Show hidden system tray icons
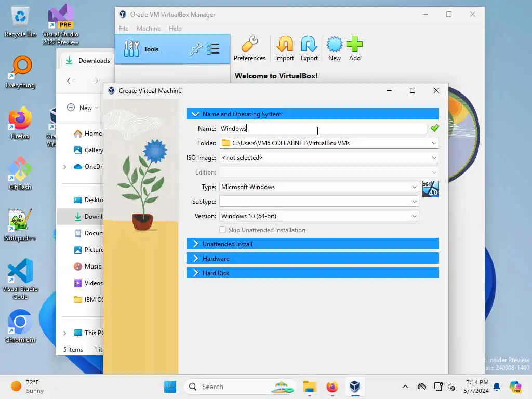This screenshot has width=532, height=399. [x=405, y=387]
